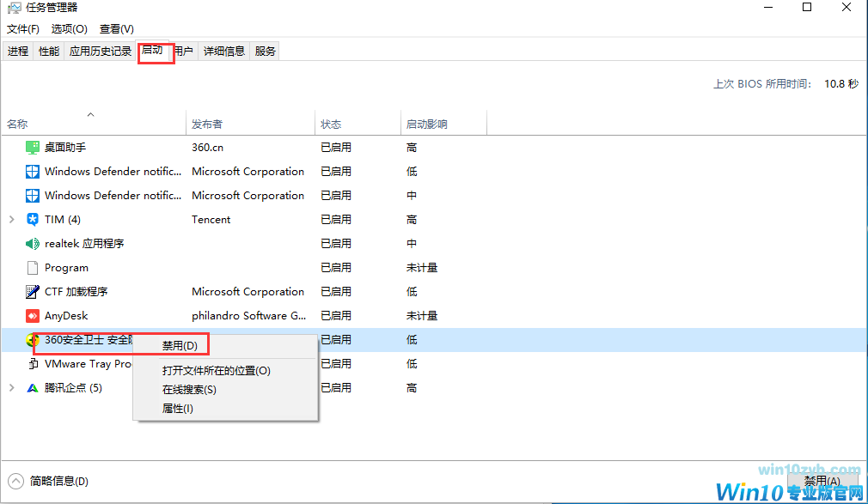The image size is (868, 504).
Task: Expand the 腾讯企点 group chevron
Action: [x=12, y=387]
